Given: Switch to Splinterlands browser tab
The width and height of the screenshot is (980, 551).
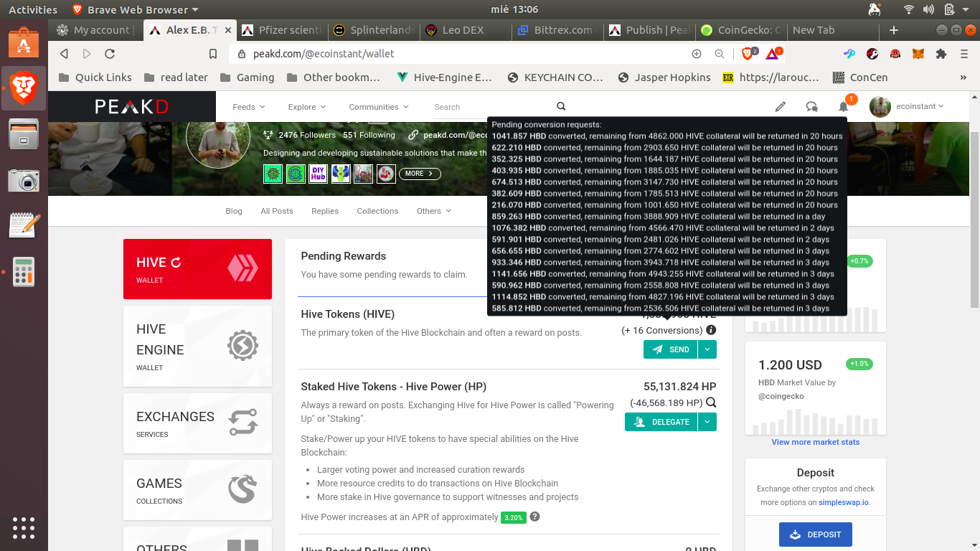Looking at the screenshot, I should 374,30.
